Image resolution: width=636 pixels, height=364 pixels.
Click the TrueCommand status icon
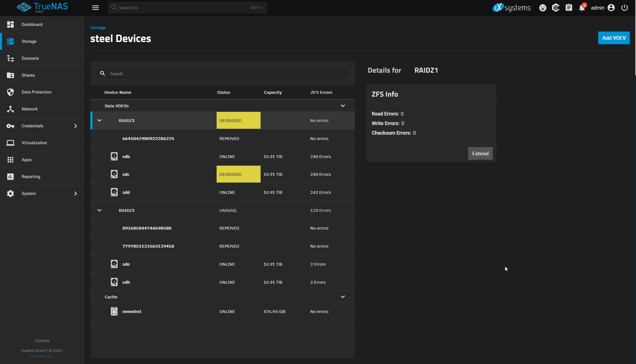[x=556, y=8]
